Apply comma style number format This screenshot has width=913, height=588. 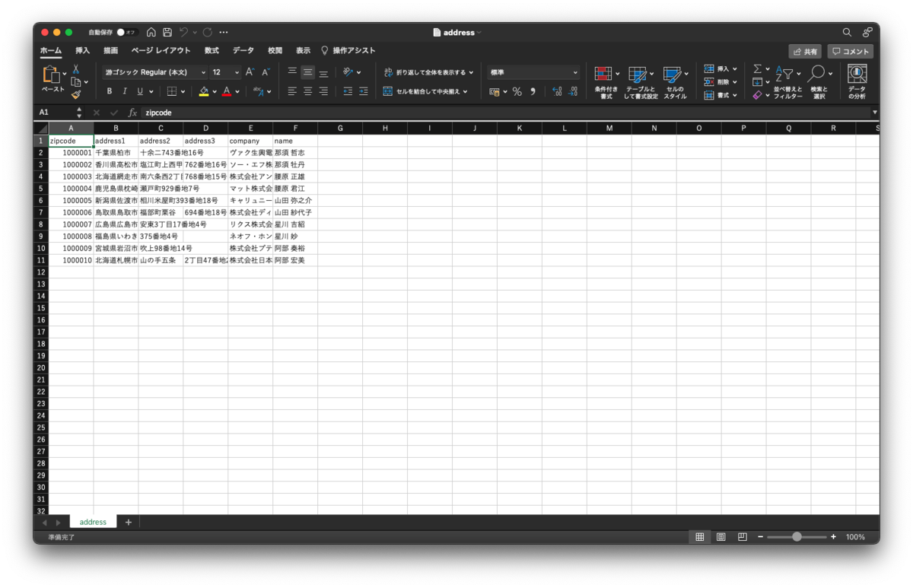(x=533, y=91)
